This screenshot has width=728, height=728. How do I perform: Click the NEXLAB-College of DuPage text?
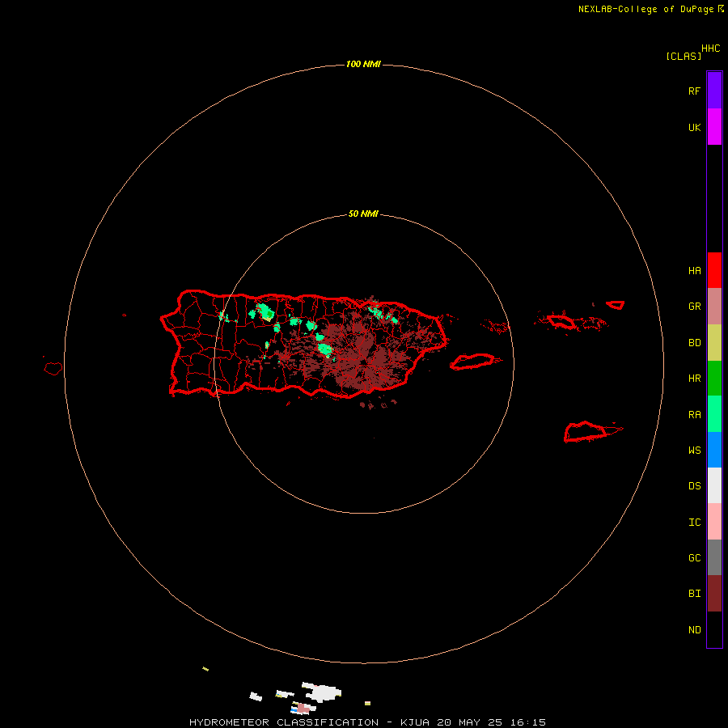[645, 9]
